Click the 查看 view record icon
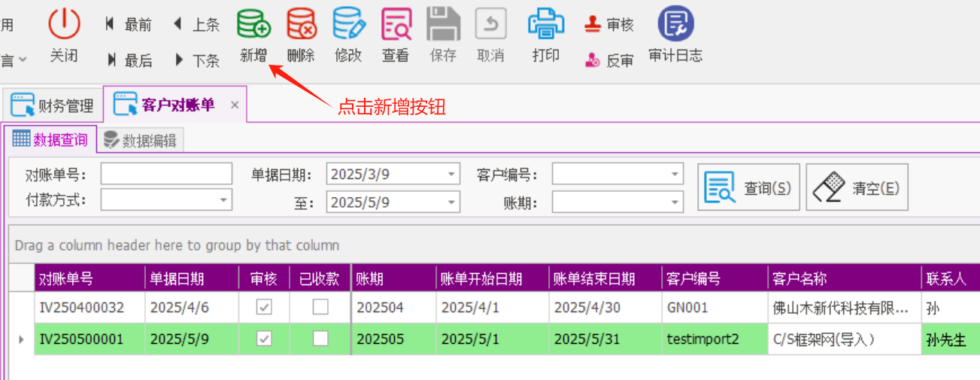This screenshot has height=380, width=980. [396, 23]
